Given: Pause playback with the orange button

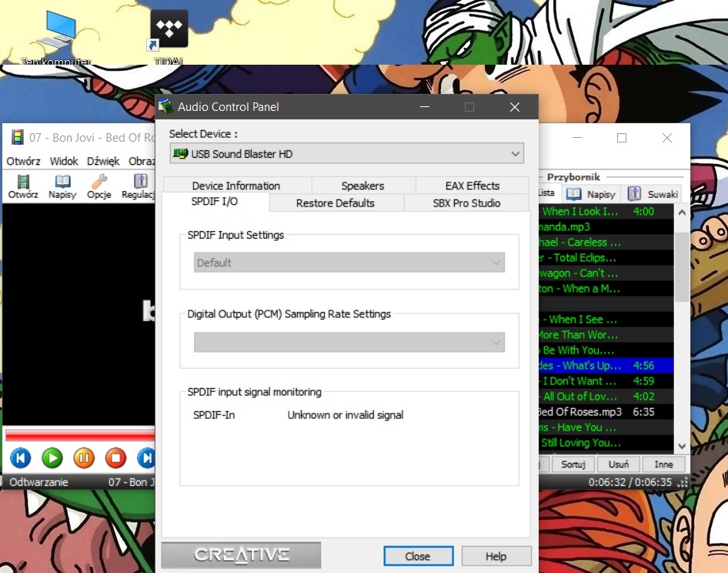Looking at the screenshot, I should point(83,458).
